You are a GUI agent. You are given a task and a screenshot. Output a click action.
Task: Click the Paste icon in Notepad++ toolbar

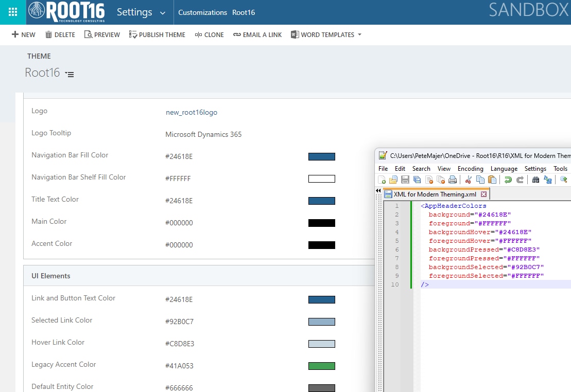[x=492, y=180]
